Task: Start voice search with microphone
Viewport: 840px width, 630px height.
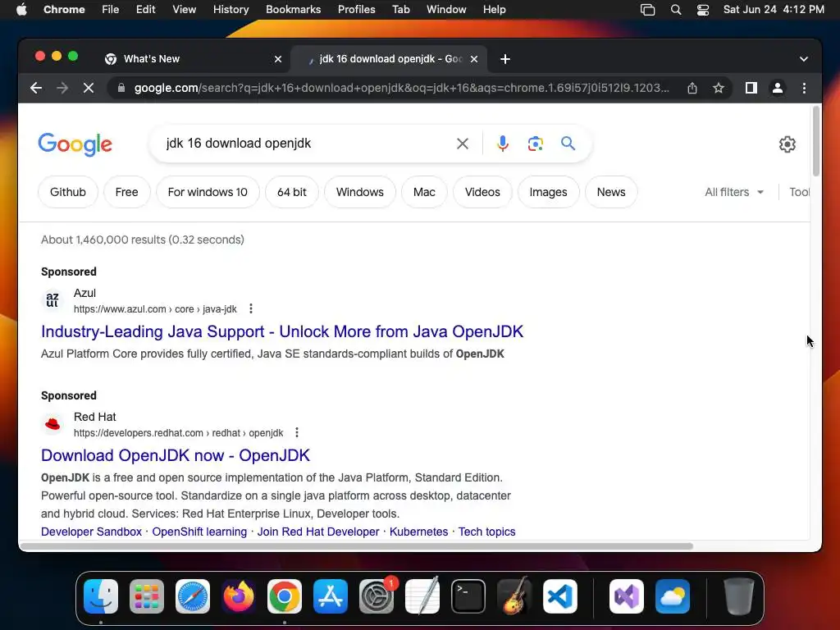Action: coord(503,144)
